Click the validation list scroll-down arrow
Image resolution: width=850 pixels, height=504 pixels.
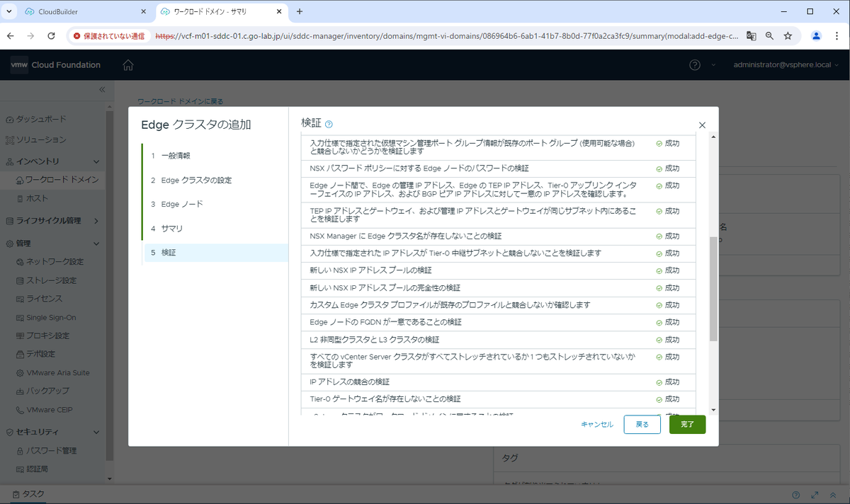713,410
